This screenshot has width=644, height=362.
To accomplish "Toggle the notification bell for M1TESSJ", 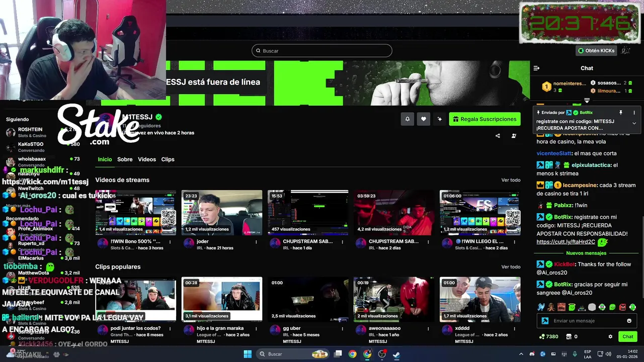I will click(408, 119).
